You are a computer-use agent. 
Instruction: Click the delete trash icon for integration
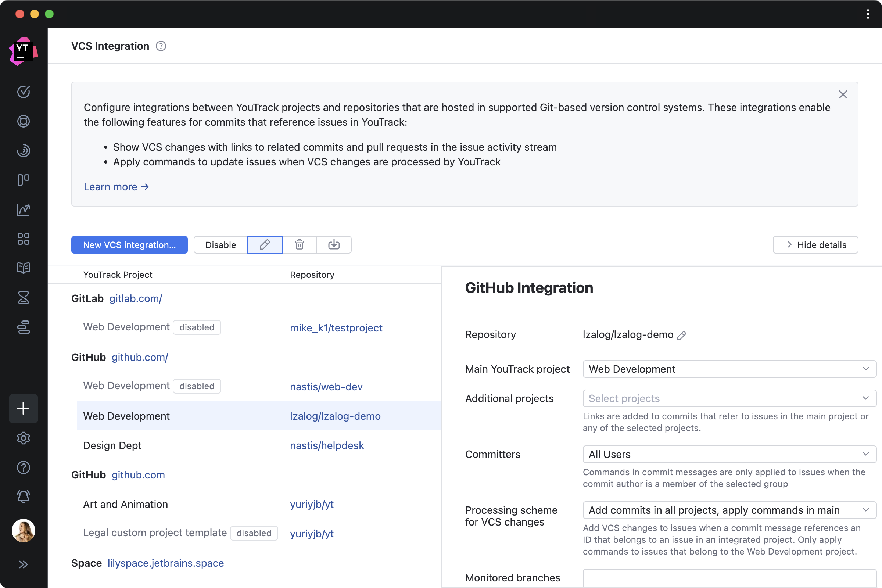(299, 244)
